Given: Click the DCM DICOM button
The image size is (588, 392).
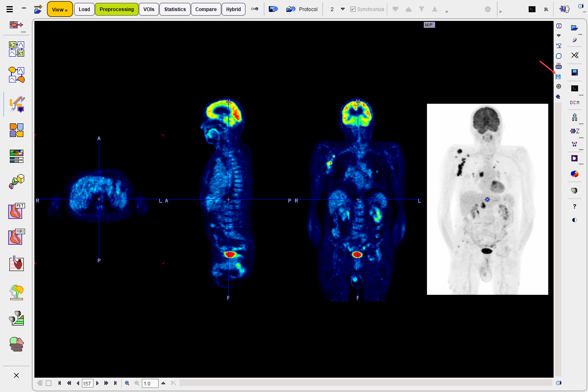Looking at the screenshot, I should (x=574, y=103).
